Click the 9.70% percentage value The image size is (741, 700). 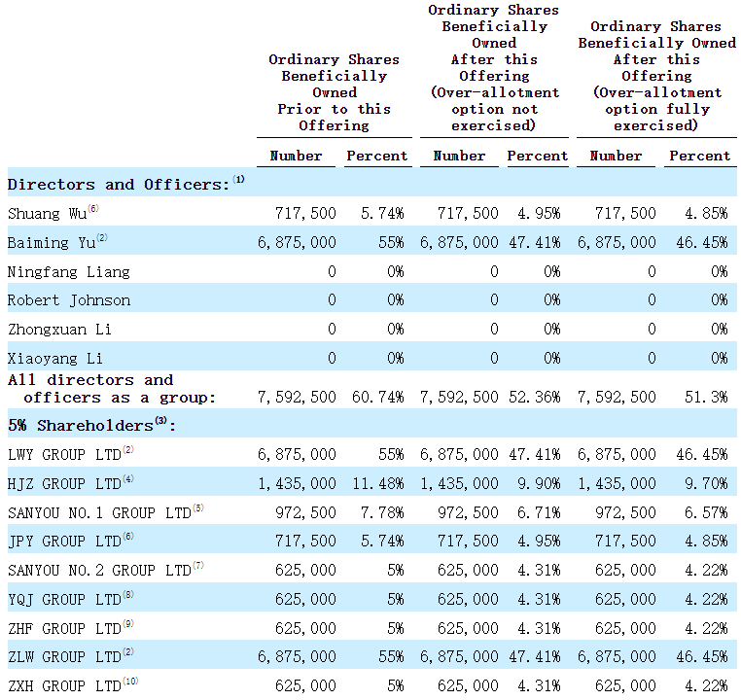pos(705,483)
